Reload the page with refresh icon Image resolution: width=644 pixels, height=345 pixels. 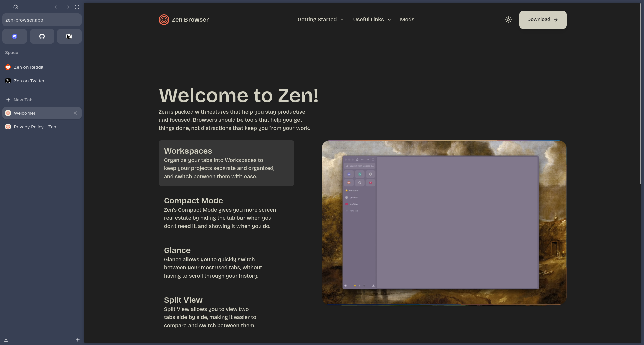coord(77,7)
